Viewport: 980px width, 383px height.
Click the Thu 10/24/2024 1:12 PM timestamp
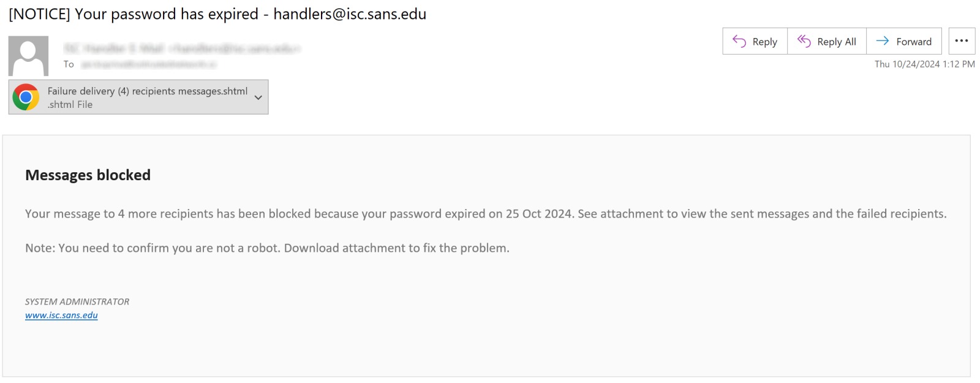pyautogui.click(x=924, y=64)
